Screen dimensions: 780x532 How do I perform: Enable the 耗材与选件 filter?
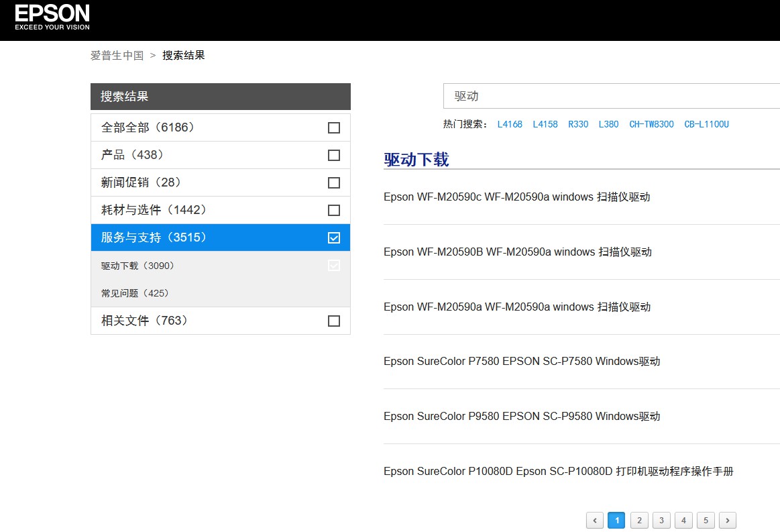[333, 210]
